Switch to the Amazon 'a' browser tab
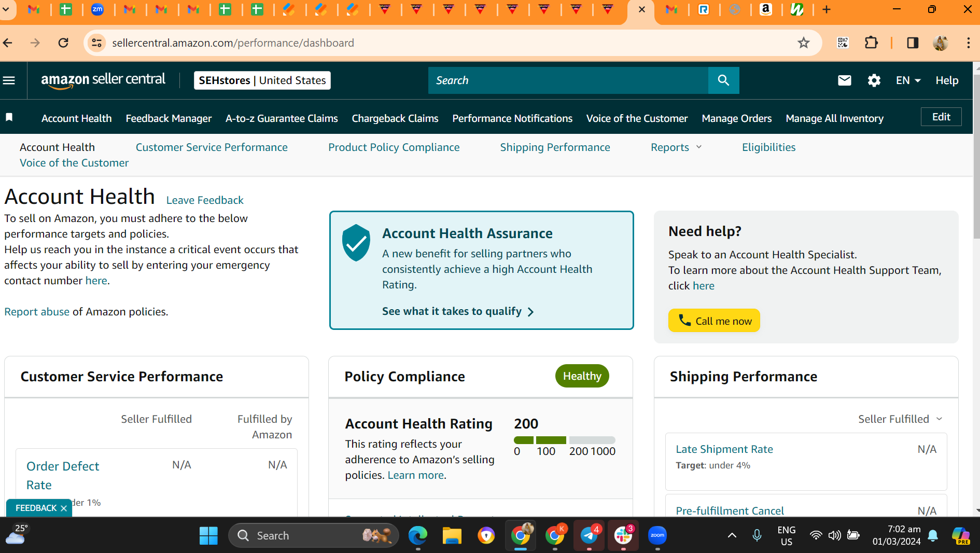The image size is (980, 553). pyautogui.click(x=766, y=9)
